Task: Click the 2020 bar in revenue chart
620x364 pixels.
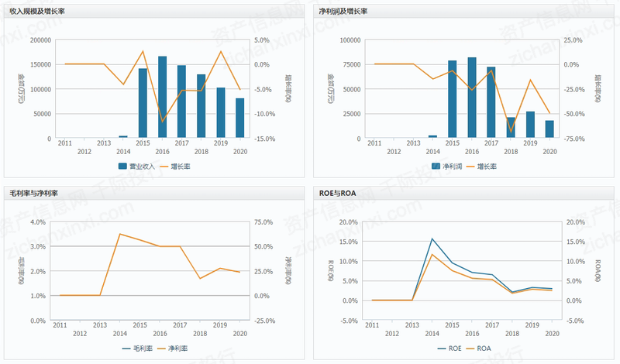Action: click(x=240, y=118)
